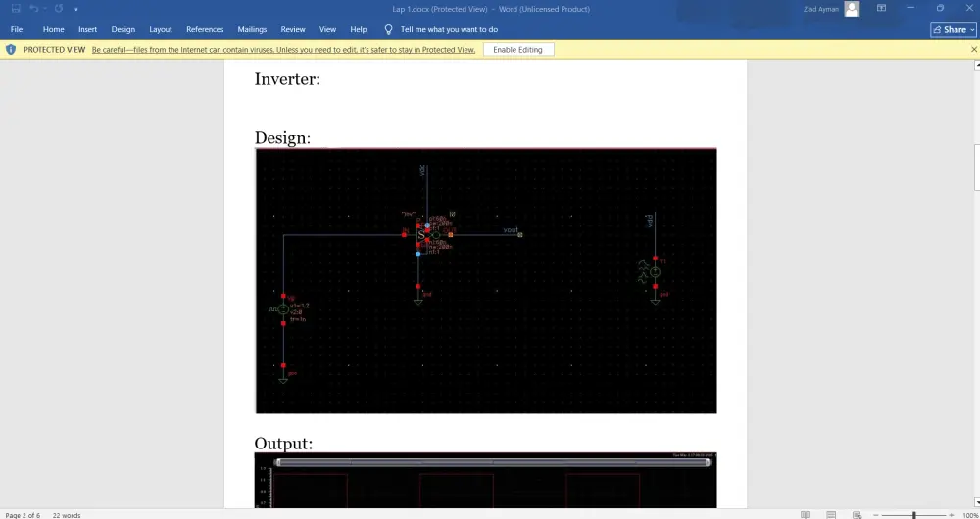Click the vertical scrollbar thumb
The image size is (980, 519).
point(977,167)
